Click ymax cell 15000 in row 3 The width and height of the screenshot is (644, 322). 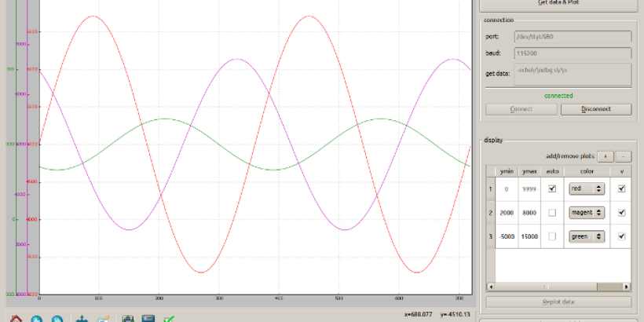click(529, 236)
